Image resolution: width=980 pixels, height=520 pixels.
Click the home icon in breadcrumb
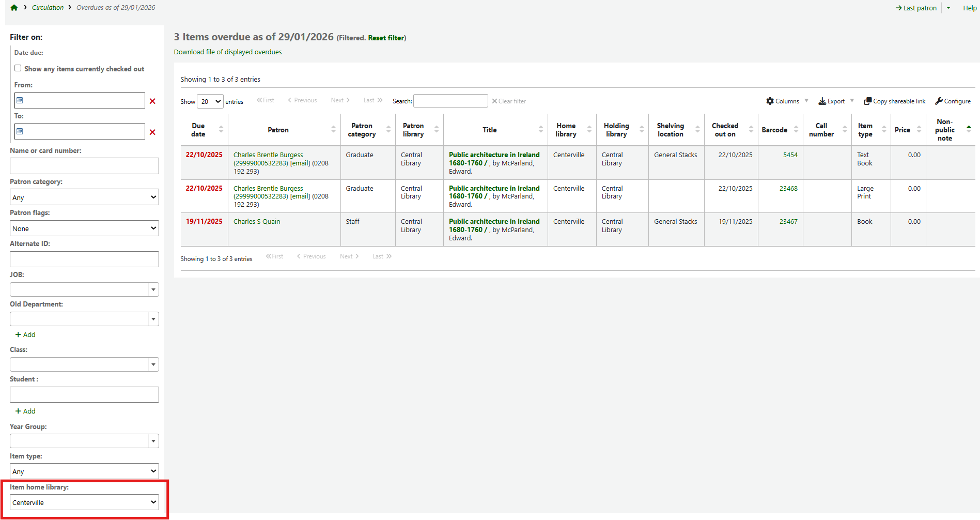click(x=14, y=8)
